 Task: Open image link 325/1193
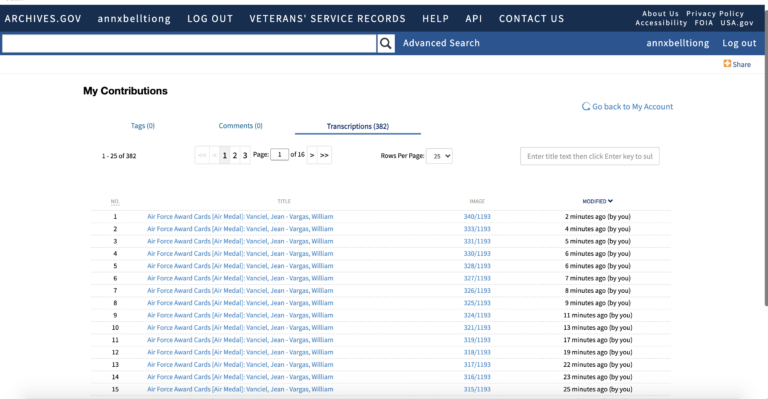click(477, 303)
